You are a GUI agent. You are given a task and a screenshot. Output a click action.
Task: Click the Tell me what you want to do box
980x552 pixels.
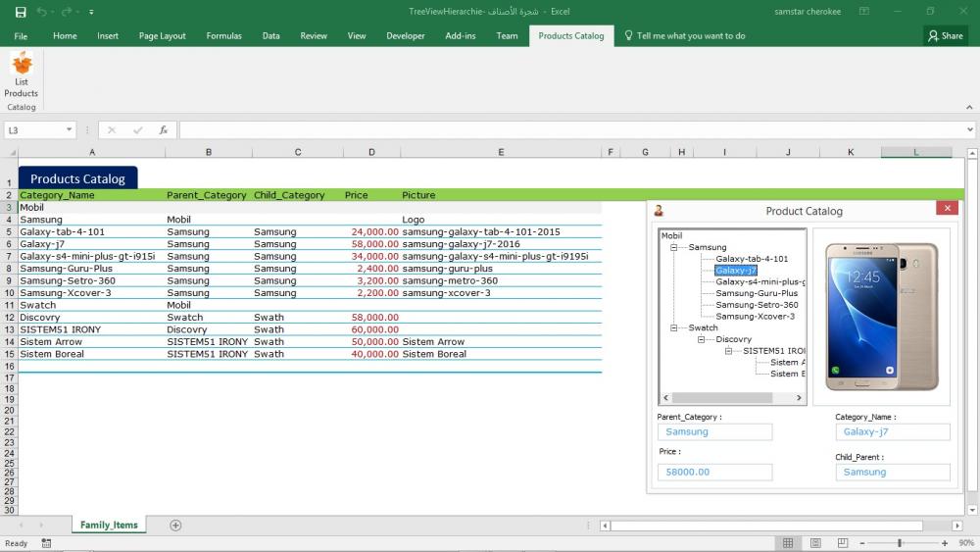685,36
